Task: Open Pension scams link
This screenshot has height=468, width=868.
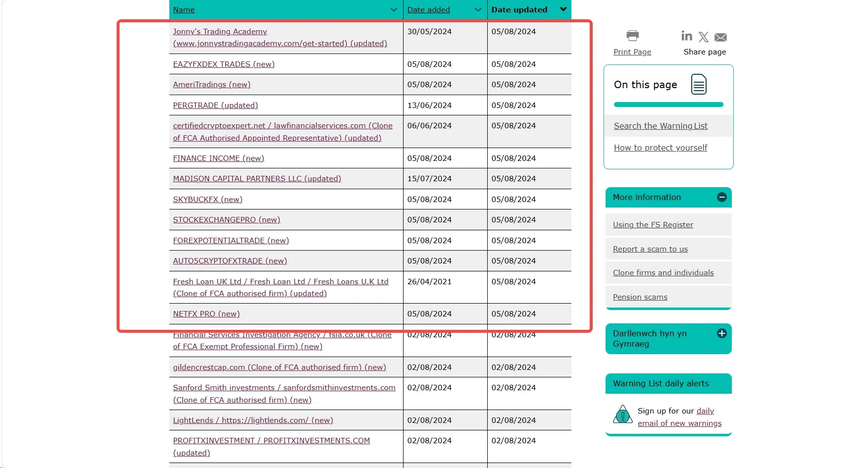Action: tap(640, 297)
